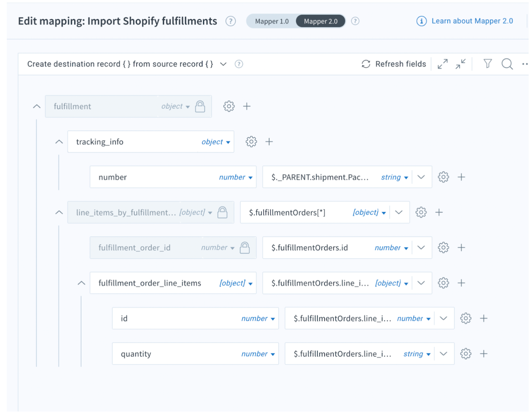Open the mapping search magnifier
The height and width of the screenshot is (419, 532).
point(507,64)
